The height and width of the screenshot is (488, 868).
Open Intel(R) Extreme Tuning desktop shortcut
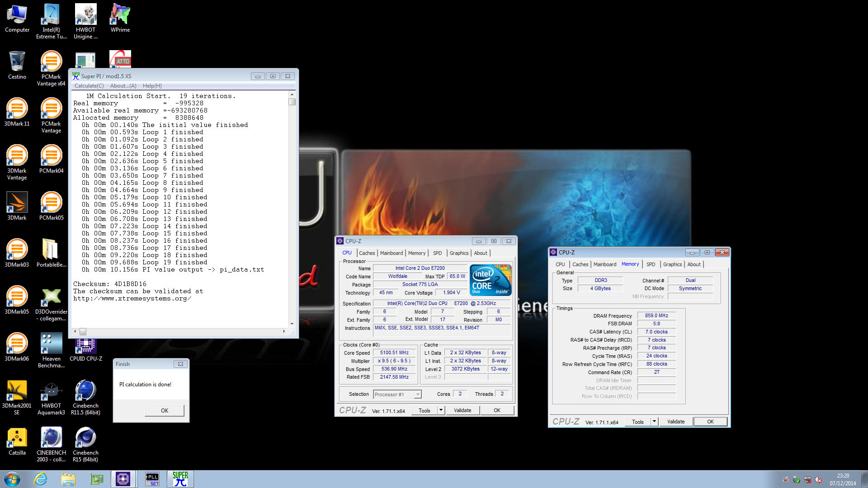(51, 21)
